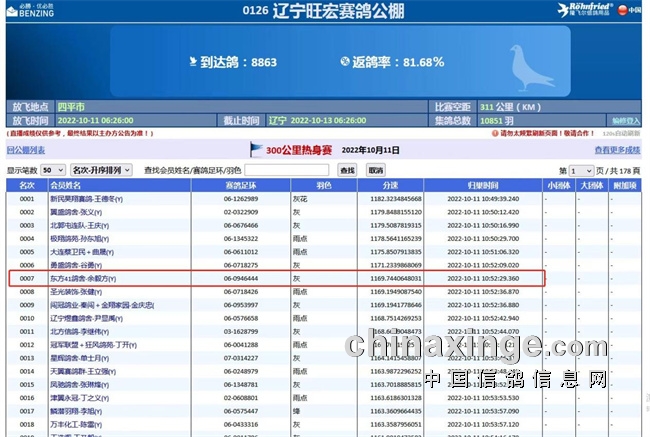Click the Röhnfried sponsor logo

[586, 10]
